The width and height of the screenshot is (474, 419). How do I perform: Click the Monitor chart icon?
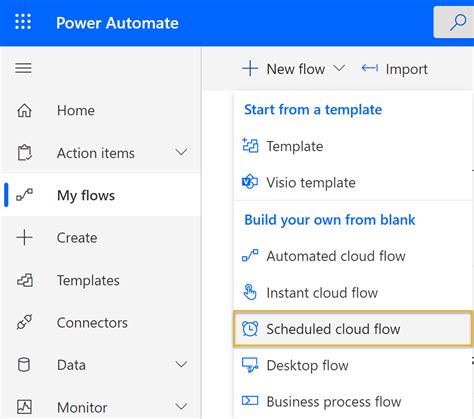click(24, 407)
